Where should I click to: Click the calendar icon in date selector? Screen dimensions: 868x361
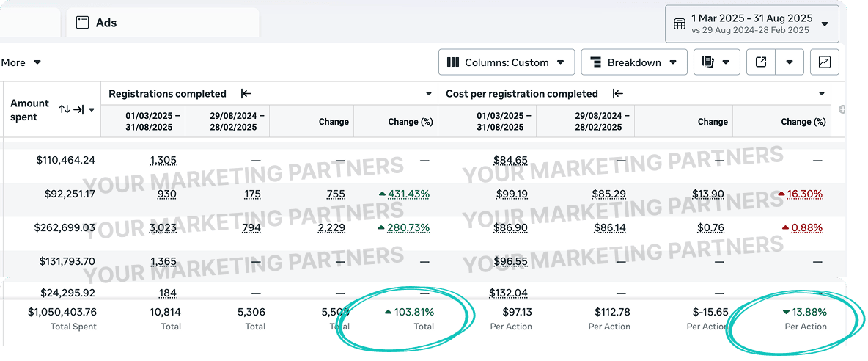[x=680, y=23]
